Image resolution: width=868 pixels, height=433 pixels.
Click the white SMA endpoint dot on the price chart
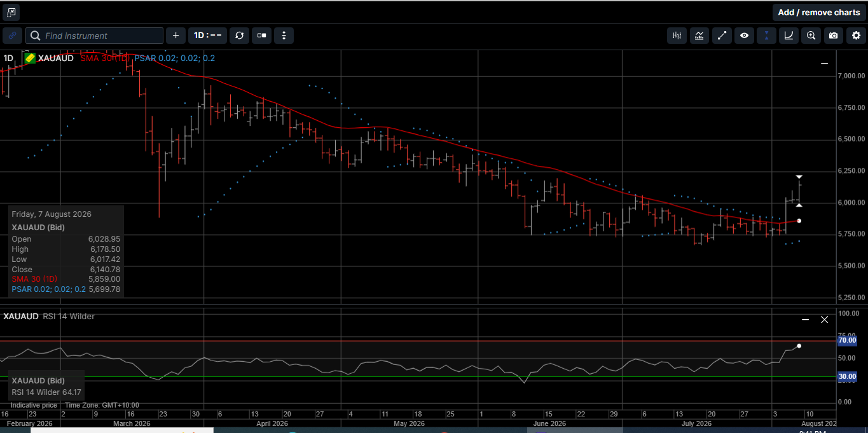[x=799, y=221]
